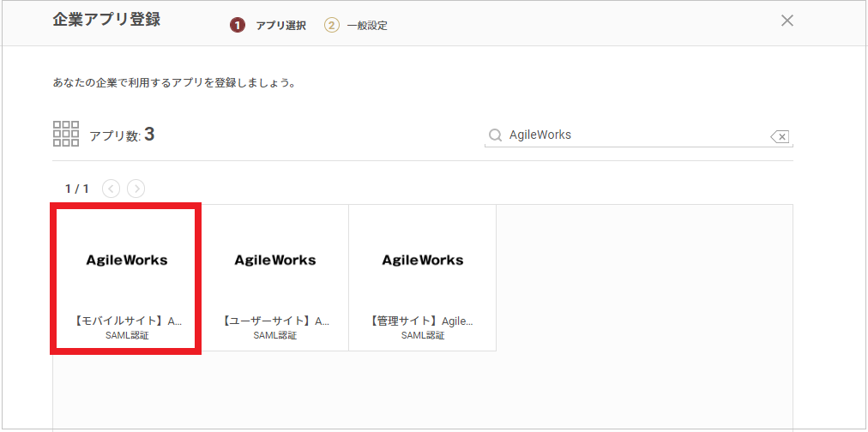Image resolution: width=868 pixels, height=432 pixels.
Task: Click the あなたの企業で利用するアプリ description text
Action: (x=174, y=84)
